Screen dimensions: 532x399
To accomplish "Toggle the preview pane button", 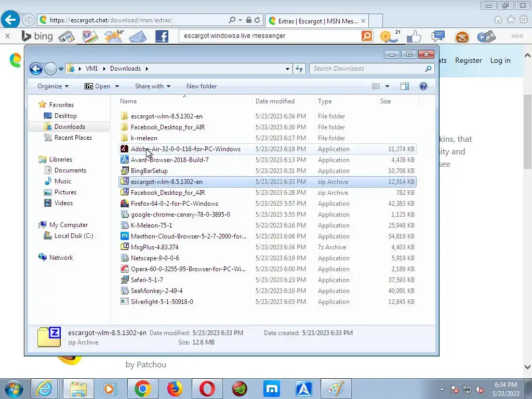I will [404, 86].
